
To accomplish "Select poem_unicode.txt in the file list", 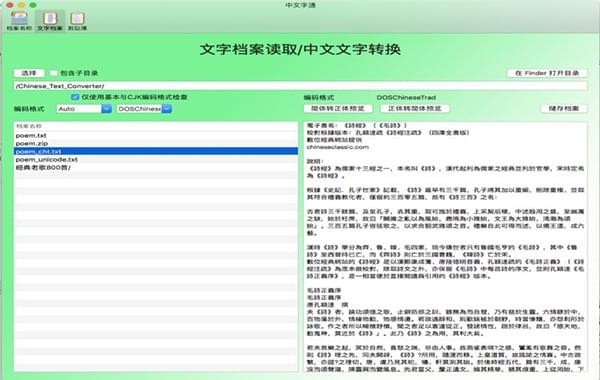I will click(156, 160).
